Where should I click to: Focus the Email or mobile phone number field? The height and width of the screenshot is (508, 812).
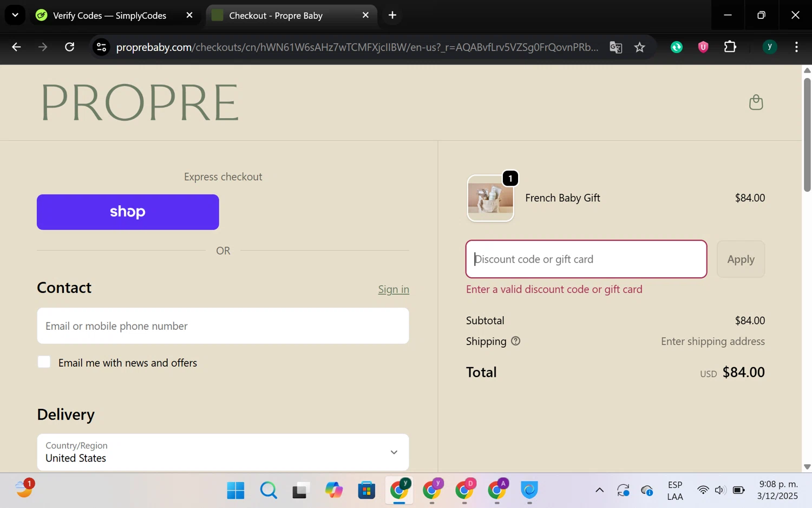tap(223, 325)
